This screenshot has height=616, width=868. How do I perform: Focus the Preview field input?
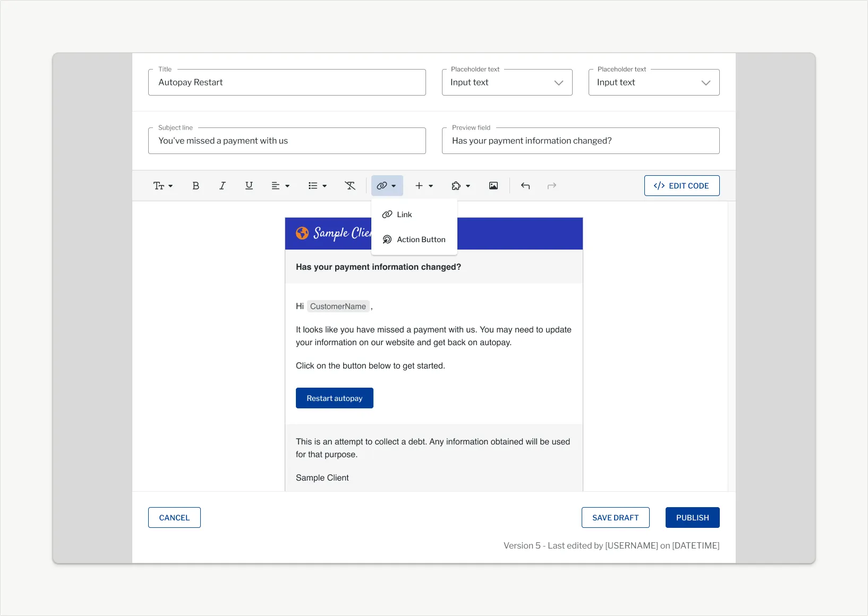581,141
